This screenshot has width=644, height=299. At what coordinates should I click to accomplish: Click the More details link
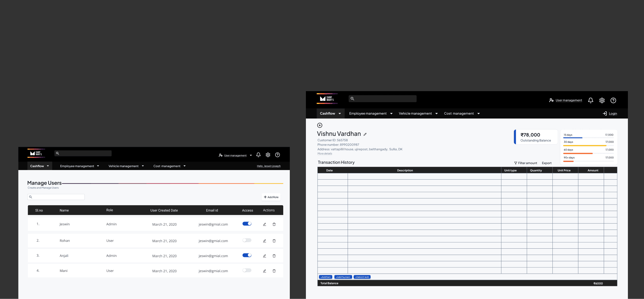click(x=325, y=154)
